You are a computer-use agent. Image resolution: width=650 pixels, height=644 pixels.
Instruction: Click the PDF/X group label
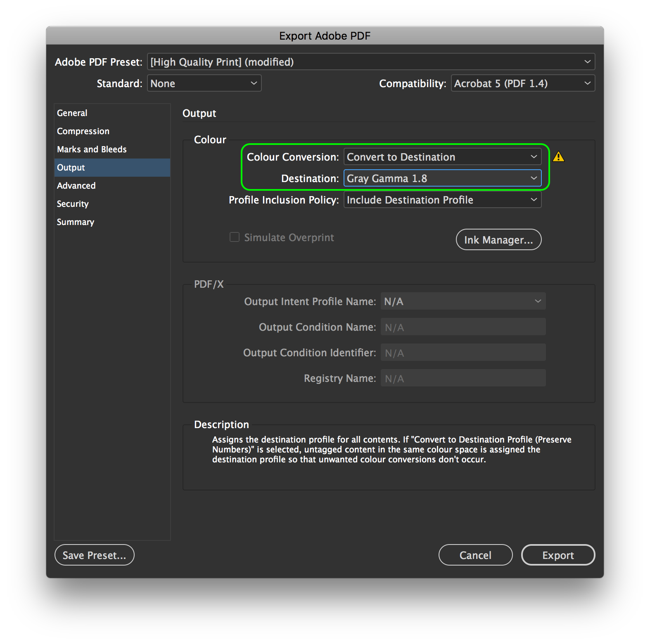209,284
